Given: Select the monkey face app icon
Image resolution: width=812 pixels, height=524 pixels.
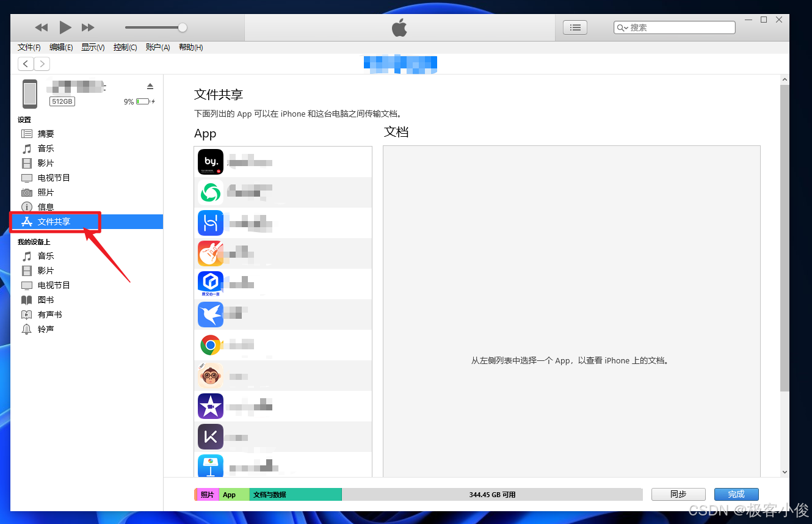Looking at the screenshot, I should pyautogui.click(x=211, y=376).
